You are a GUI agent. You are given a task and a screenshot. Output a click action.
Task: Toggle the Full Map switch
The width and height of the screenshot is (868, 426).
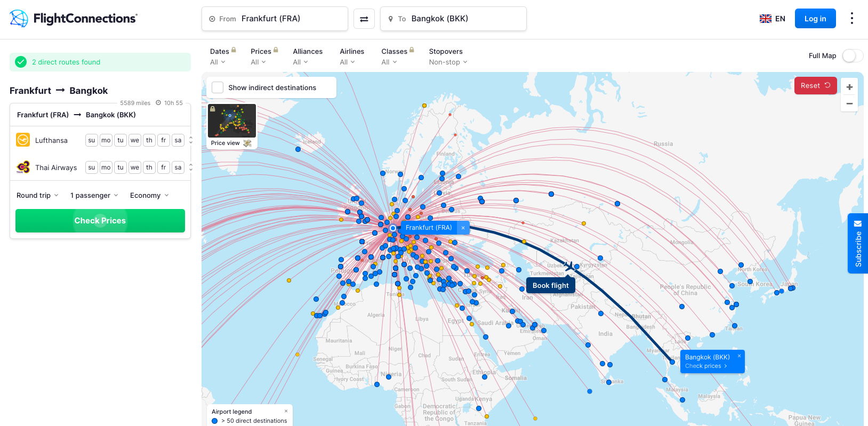click(852, 56)
